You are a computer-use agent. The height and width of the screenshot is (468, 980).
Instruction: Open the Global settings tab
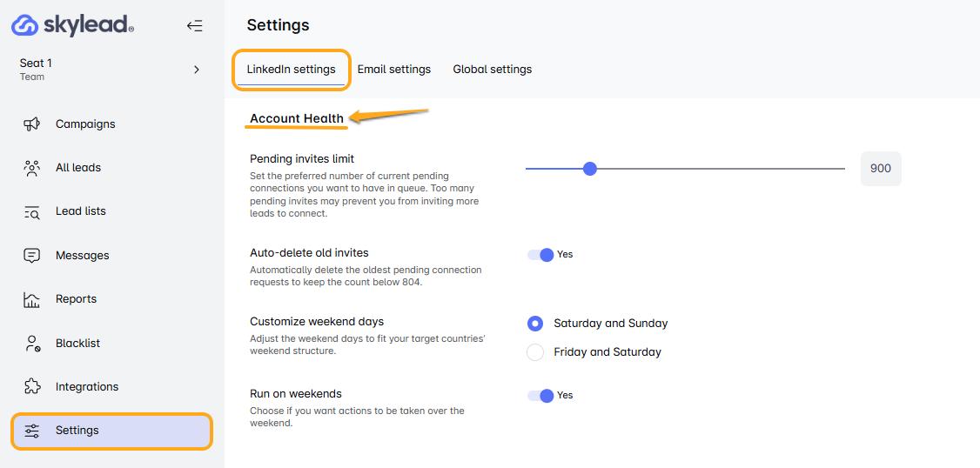[x=493, y=70]
